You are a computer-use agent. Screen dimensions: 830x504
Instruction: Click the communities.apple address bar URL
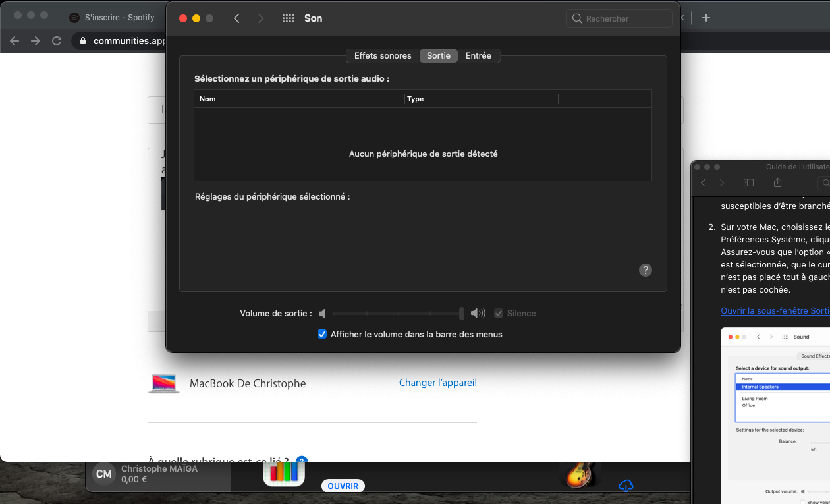[x=129, y=41]
